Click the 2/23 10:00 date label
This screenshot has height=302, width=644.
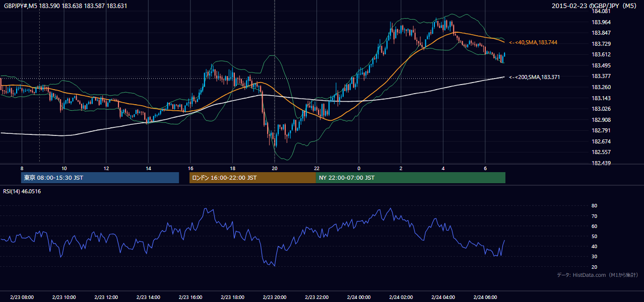(x=64, y=297)
